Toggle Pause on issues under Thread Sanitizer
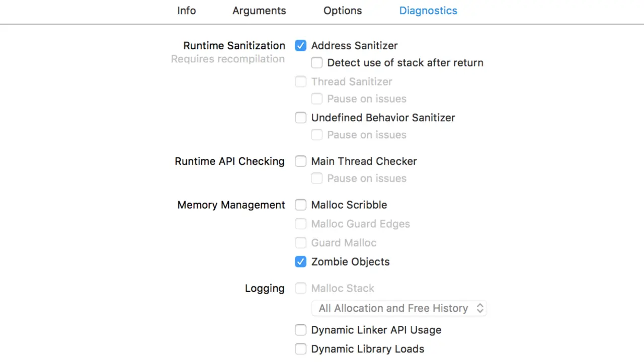The height and width of the screenshot is (363, 644). point(316,99)
